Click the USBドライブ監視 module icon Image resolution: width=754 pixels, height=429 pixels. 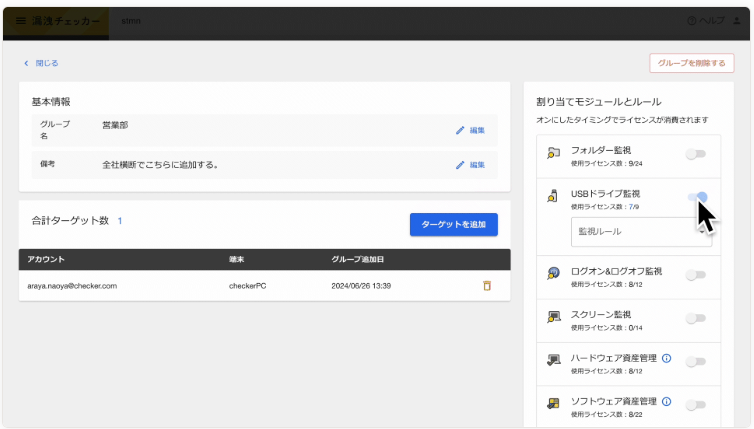tap(553, 196)
